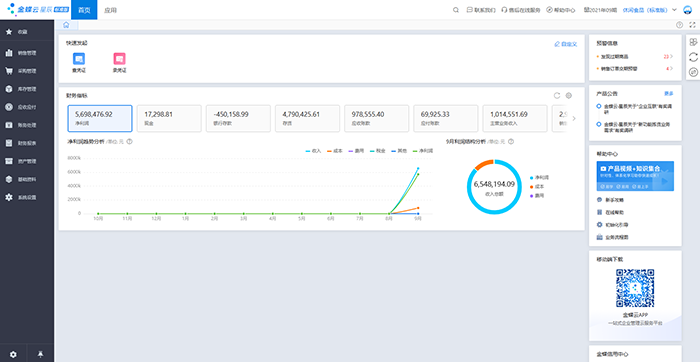This screenshot has height=362, width=700.
Task: Select the 4,790,425.61 indicator card
Action: coord(308,118)
